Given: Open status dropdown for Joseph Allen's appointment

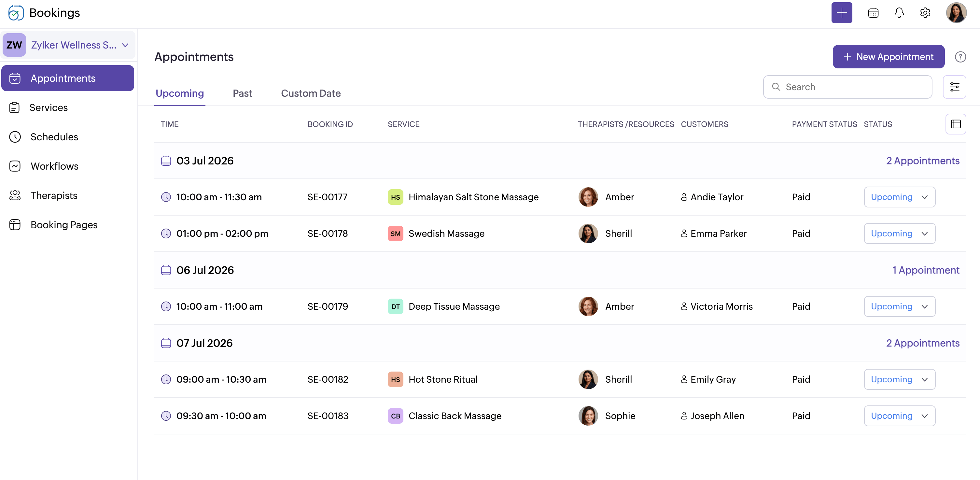Looking at the screenshot, I should coord(899,416).
